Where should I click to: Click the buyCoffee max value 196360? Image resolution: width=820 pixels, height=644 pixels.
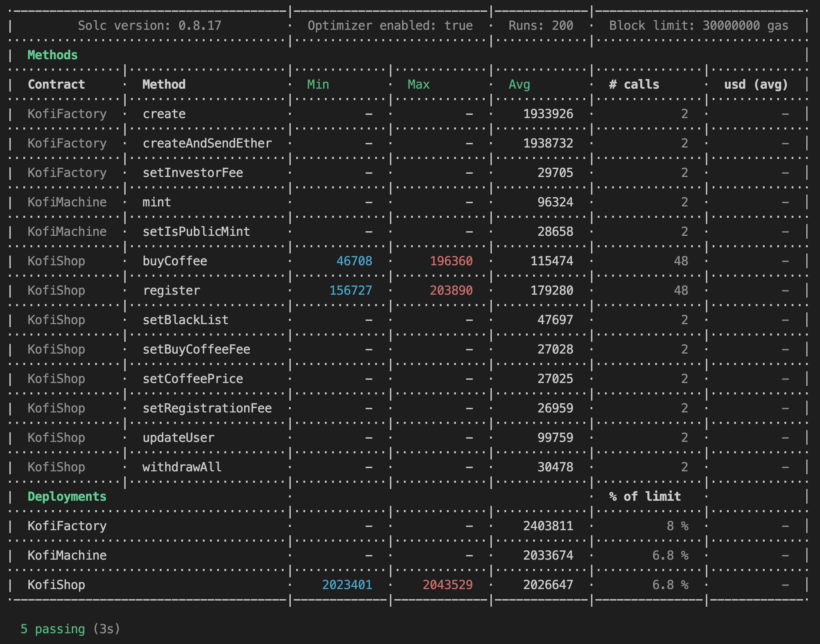point(451,261)
